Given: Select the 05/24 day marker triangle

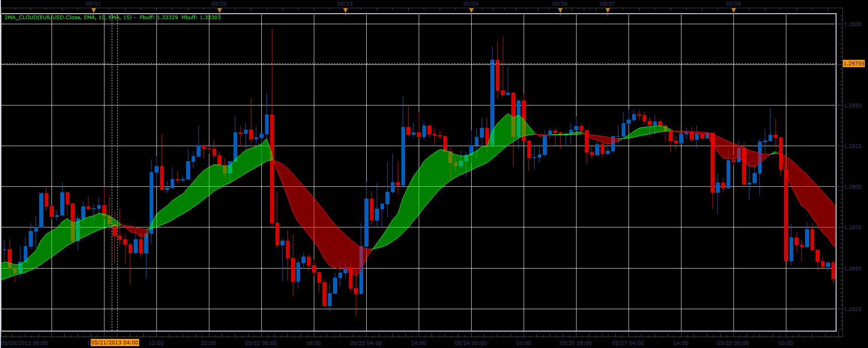Looking at the screenshot, I should pyautogui.click(x=471, y=10).
